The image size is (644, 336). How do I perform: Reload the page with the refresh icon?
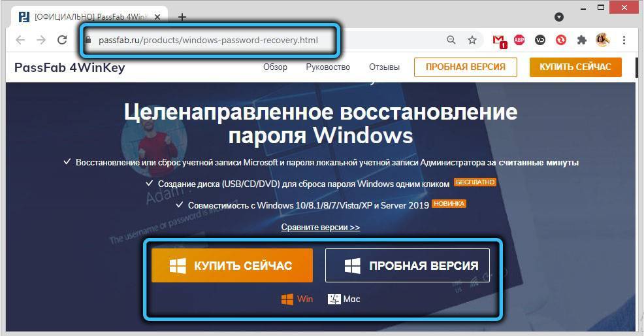[62, 40]
